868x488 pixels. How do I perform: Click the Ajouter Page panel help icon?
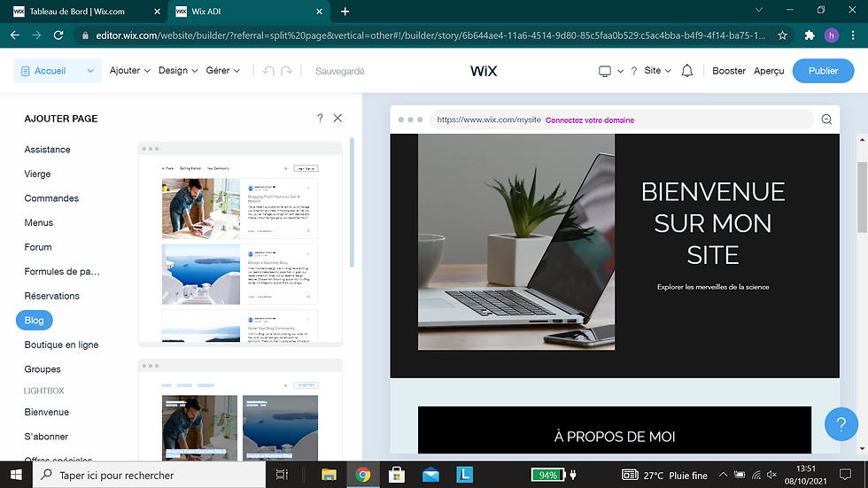320,118
